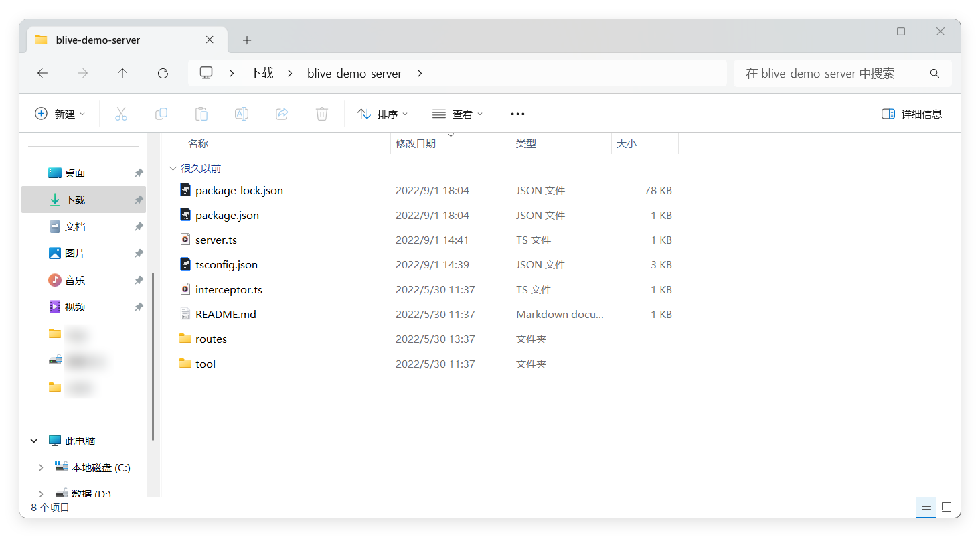Select the README.md file icon
Image resolution: width=980 pixels, height=537 pixels.
click(185, 314)
